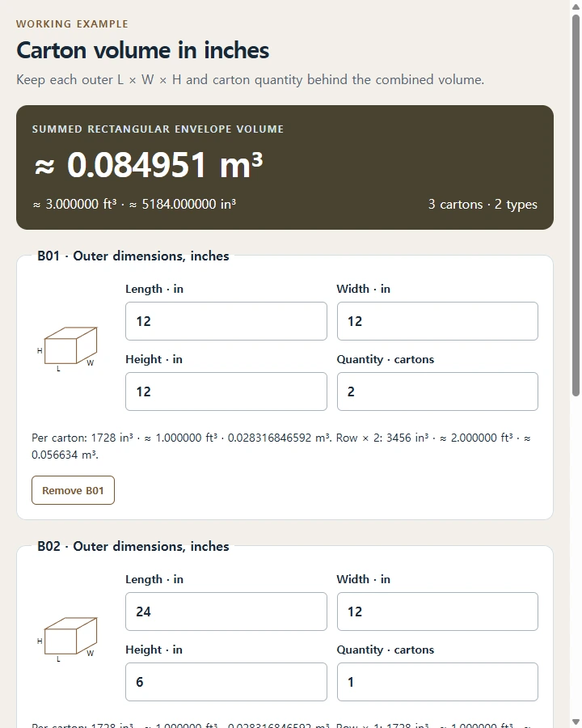Click the B01 Length input field
This screenshot has width=582, height=728.
pos(226,321)
